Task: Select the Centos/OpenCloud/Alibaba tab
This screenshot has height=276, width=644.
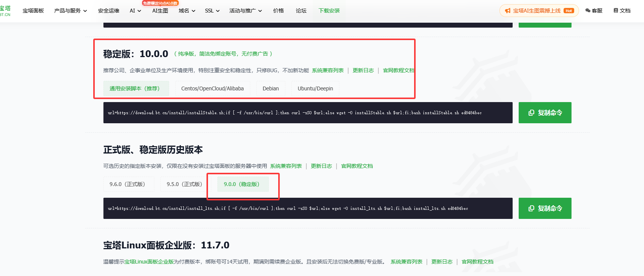Action: point(213,88)
